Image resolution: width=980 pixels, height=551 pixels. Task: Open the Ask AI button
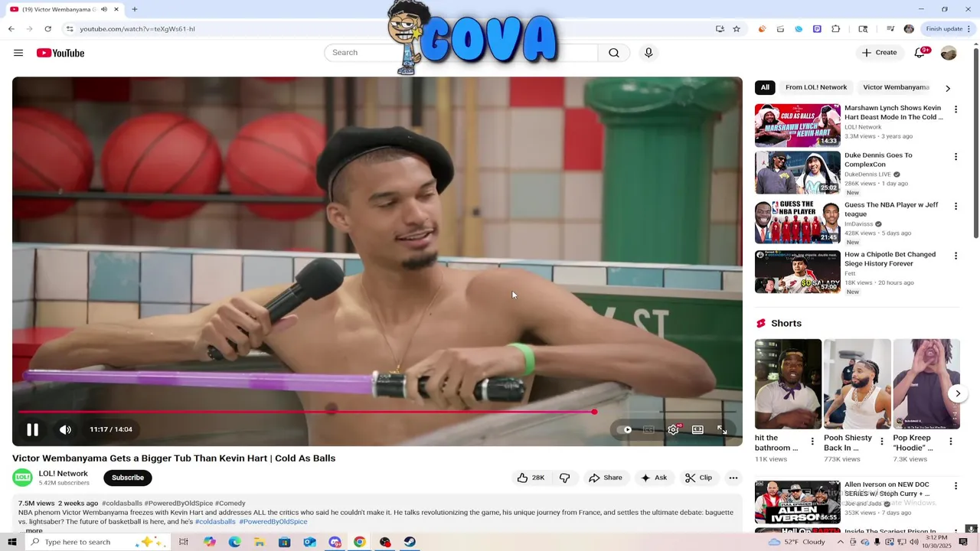point(654,478)
